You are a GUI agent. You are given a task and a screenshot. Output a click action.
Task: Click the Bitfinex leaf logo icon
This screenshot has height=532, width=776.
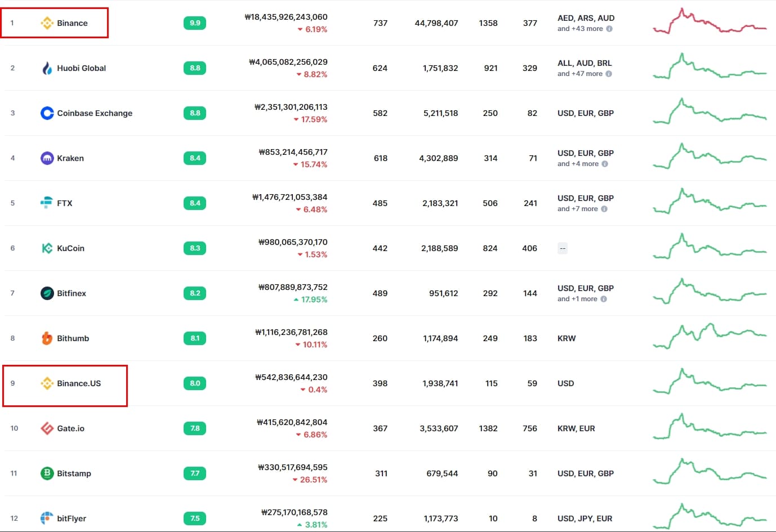coord(47,293)
